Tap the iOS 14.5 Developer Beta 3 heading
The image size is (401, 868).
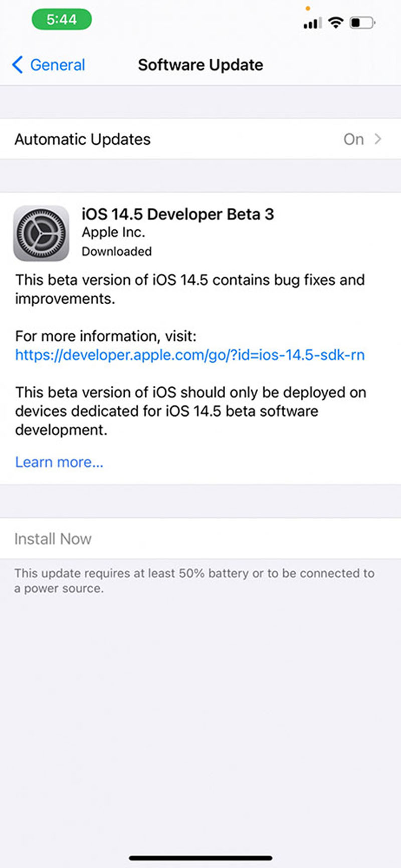178,214
